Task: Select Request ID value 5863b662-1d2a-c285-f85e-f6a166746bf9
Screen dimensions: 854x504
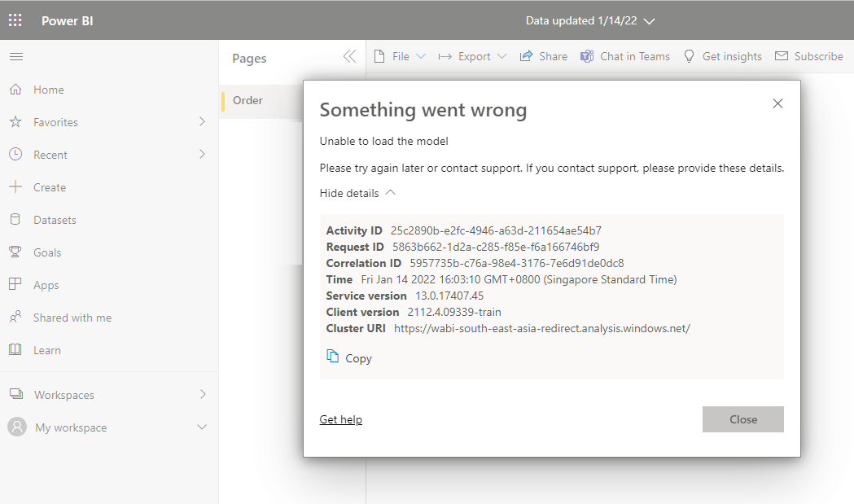Action: click(x=496, y=247)
